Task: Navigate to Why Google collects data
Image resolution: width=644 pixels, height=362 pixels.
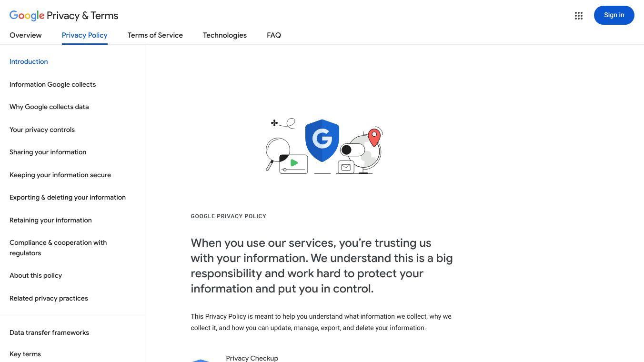Action: point(49,107)
